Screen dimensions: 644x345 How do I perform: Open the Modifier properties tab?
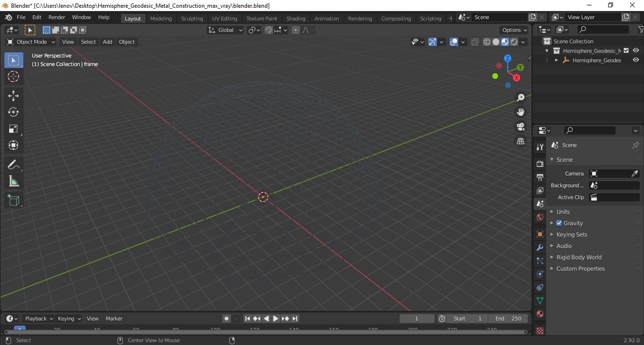(540, 248)
